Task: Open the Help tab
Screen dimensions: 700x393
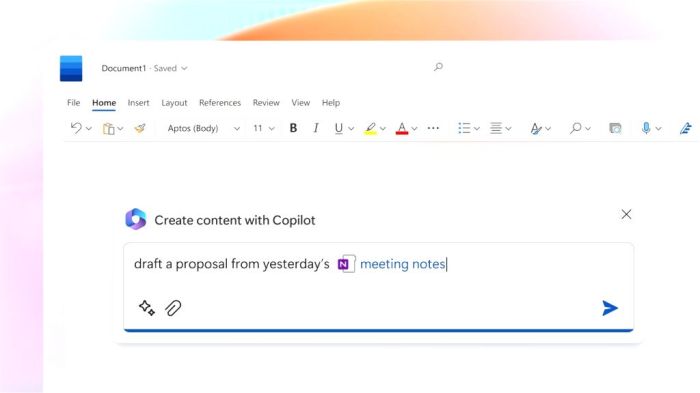Action: (x=331, y=103)
